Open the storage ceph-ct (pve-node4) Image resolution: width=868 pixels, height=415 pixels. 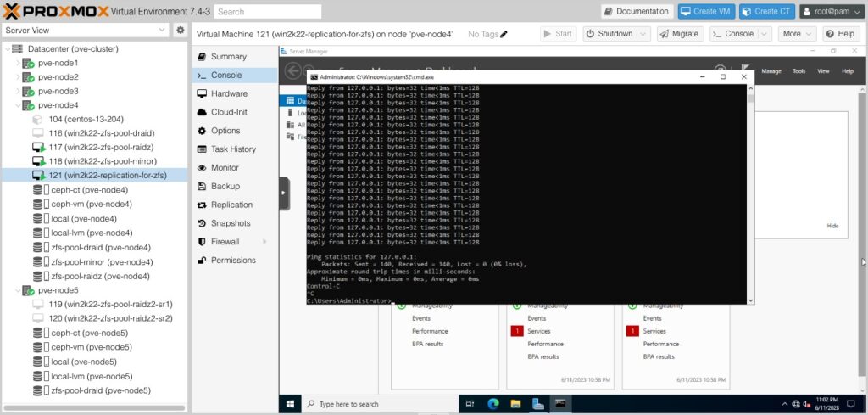[x=88, y=190]
